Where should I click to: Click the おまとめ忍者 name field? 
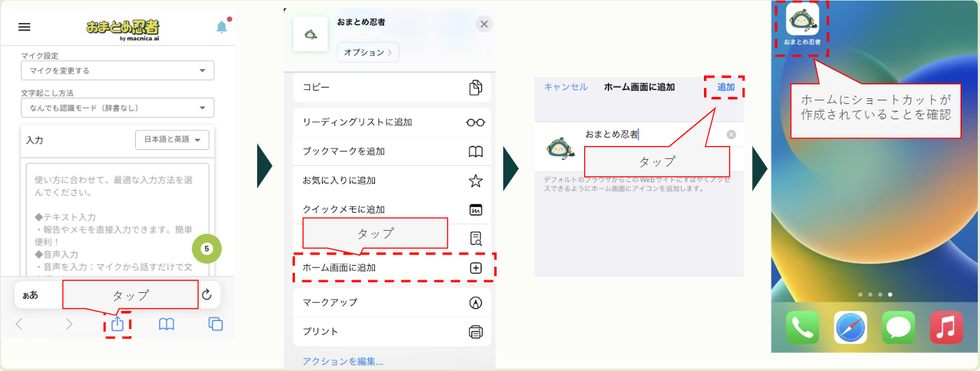(652, 135)
